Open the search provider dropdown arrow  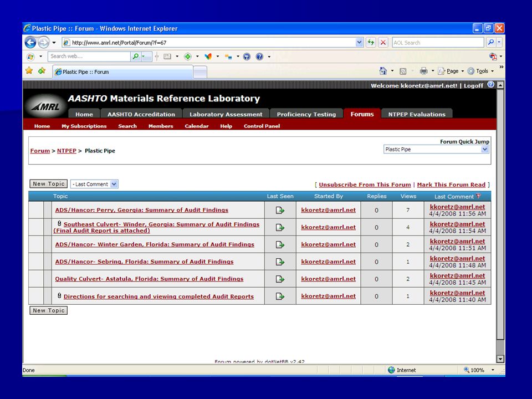(x=499, y=43)
